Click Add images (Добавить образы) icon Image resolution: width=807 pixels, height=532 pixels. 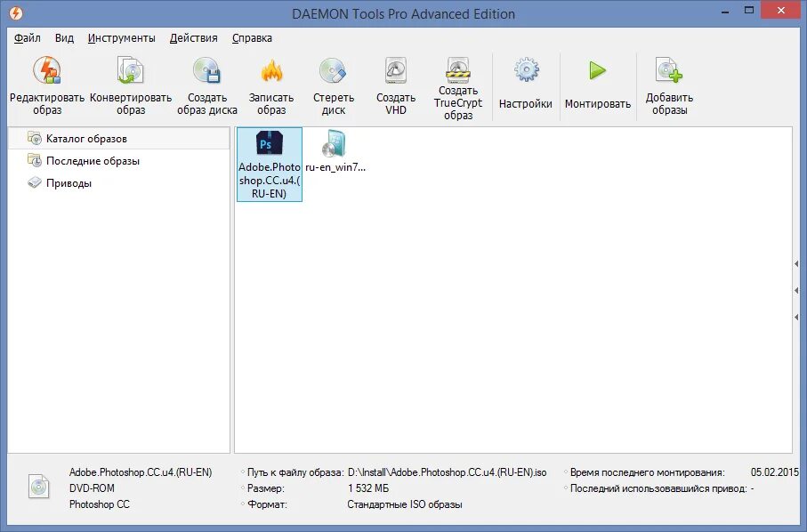669,70
